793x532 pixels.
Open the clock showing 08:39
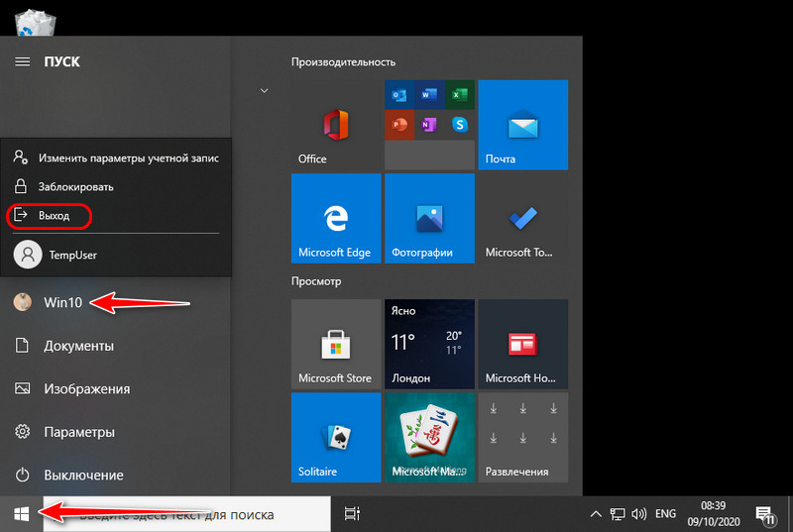tap(713, 514)
